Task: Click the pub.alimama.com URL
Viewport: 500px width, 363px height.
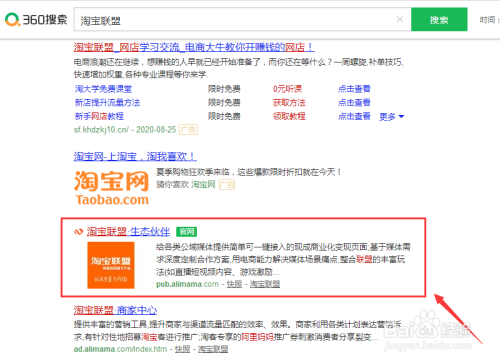Action: click(187, 284)
